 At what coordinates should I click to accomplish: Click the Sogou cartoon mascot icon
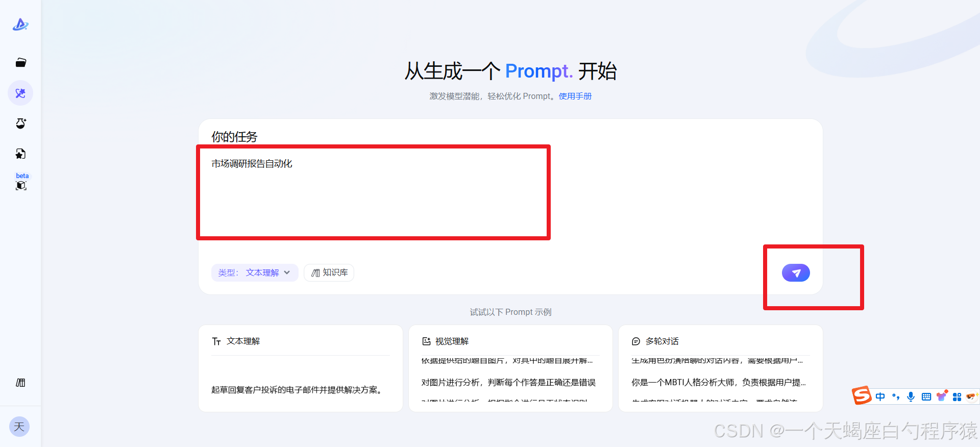tap(971, 396)
